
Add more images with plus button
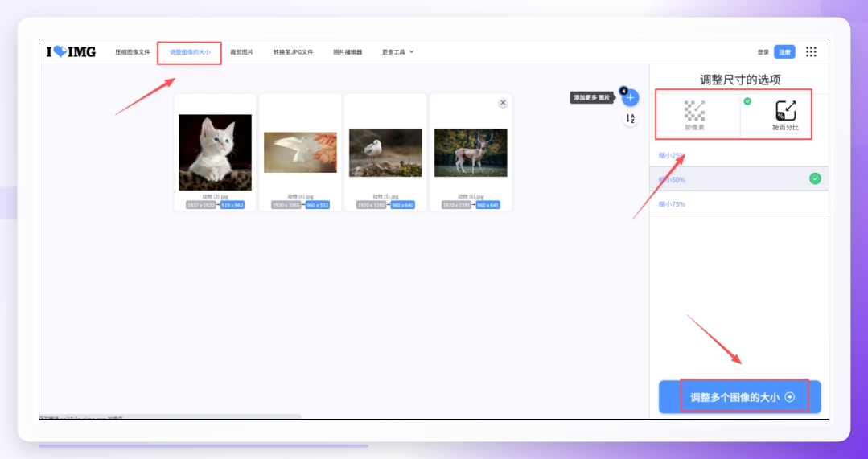tap(630, 98)
